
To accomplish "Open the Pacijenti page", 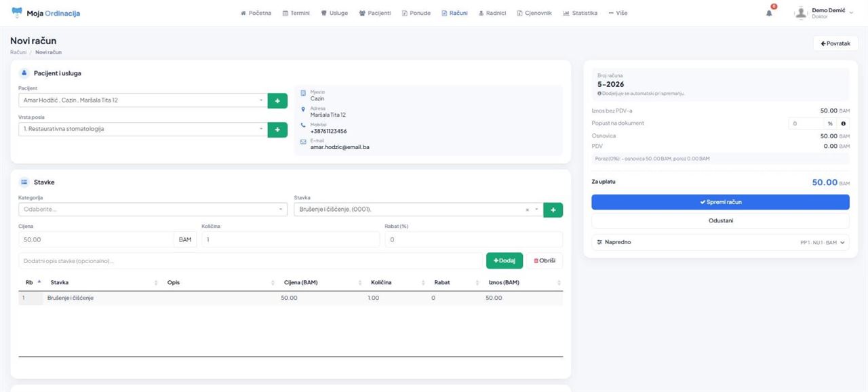I will click(375, 13).
